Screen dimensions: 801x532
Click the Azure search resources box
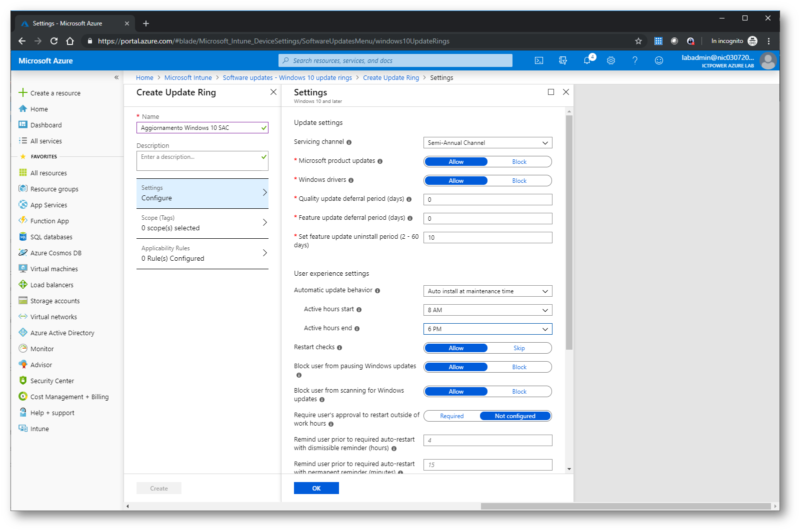[395, 60]
